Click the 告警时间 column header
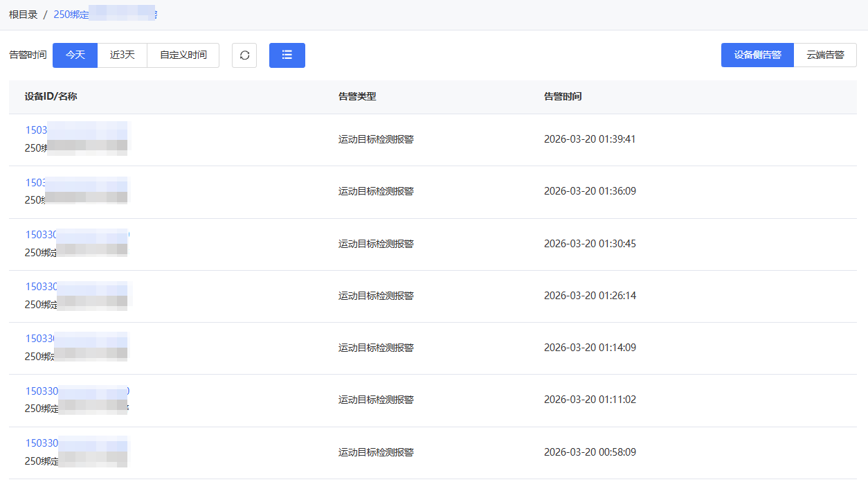 pos(563,97)
